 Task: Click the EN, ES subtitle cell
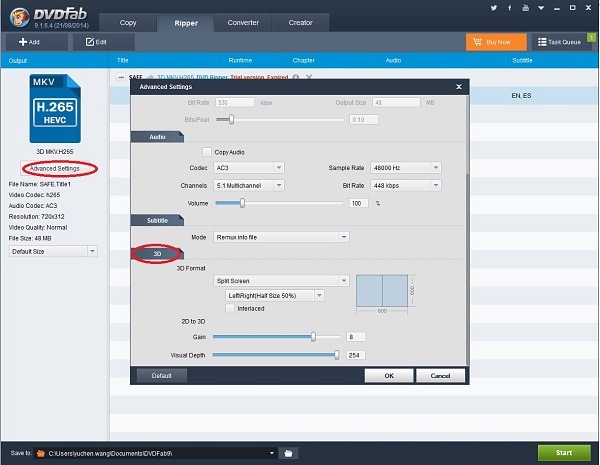[x=521, y=96]
